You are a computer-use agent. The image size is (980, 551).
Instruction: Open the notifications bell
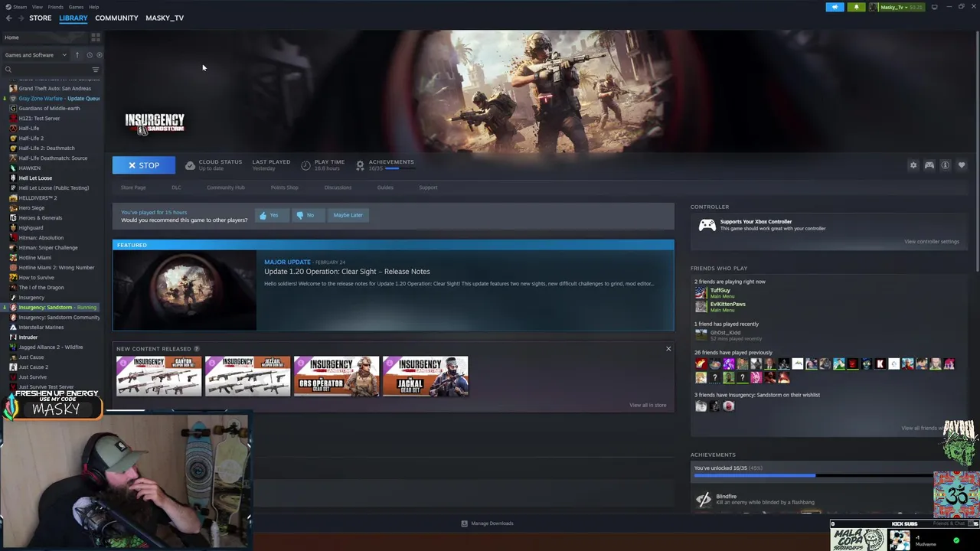point(856,7)
